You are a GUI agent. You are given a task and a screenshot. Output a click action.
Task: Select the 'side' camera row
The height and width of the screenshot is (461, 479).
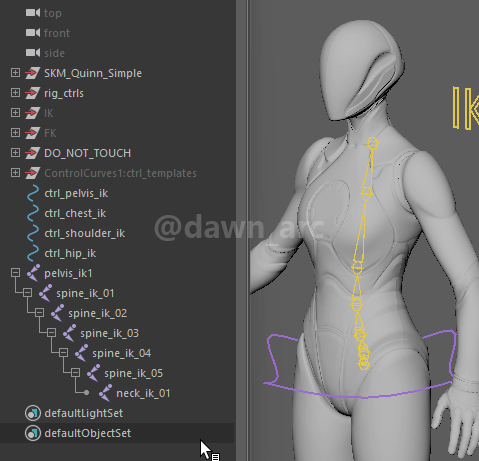[117, 53]
